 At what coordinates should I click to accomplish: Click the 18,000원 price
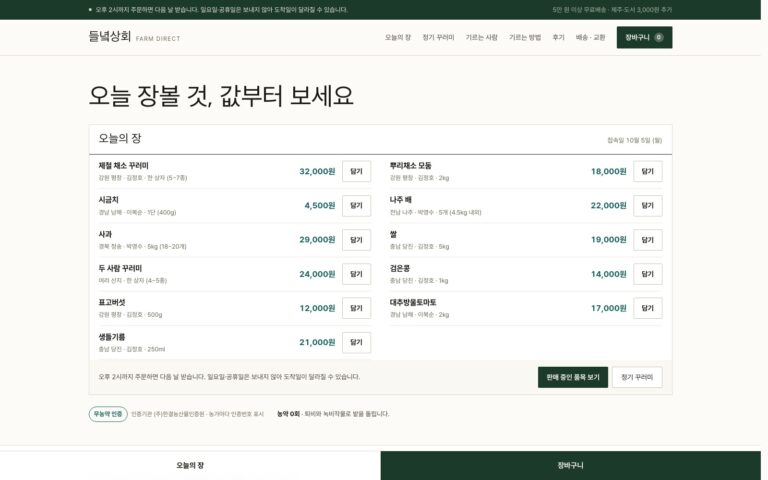click(x=608, y=171)
